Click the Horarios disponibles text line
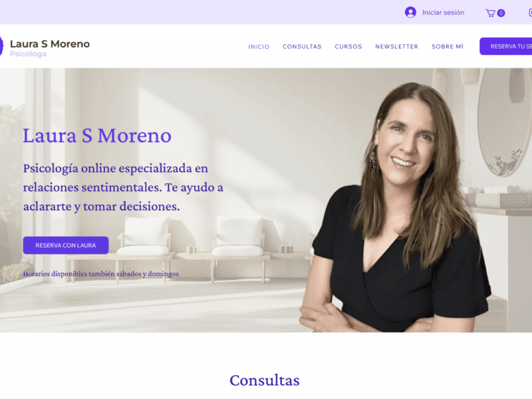This screenshot has width=532, height=399. (101, 274)
